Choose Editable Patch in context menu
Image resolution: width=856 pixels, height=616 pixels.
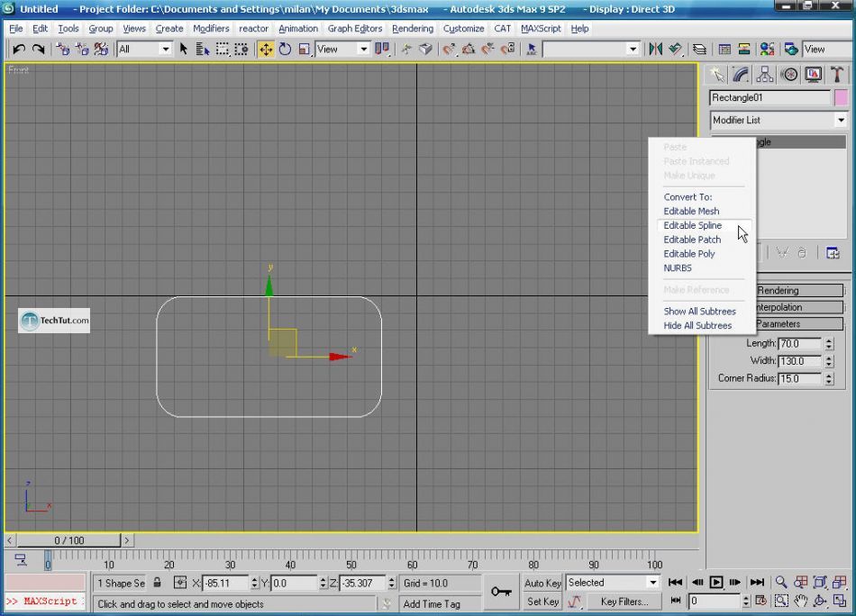coord(692,240)
